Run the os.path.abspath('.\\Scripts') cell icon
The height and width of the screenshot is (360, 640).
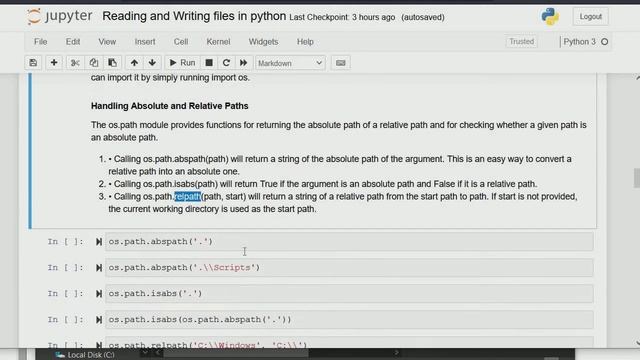[x=99, y=268]
